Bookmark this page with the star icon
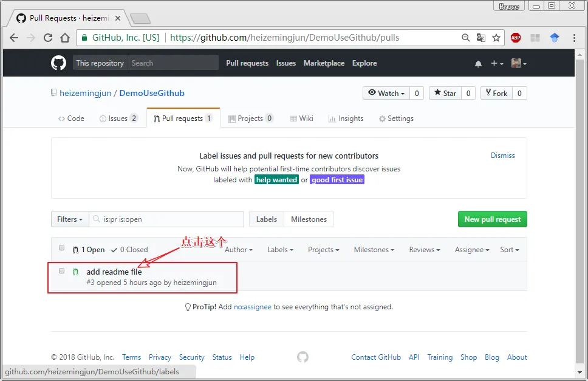 point(496,38)
